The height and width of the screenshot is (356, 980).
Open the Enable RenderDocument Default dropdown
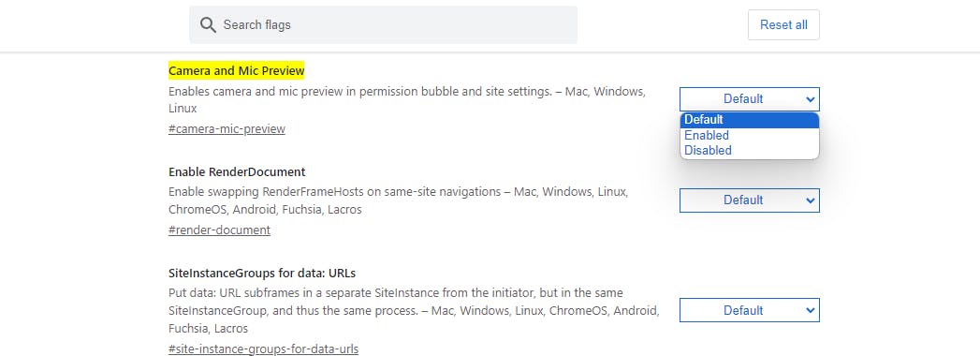coord(750,200)
